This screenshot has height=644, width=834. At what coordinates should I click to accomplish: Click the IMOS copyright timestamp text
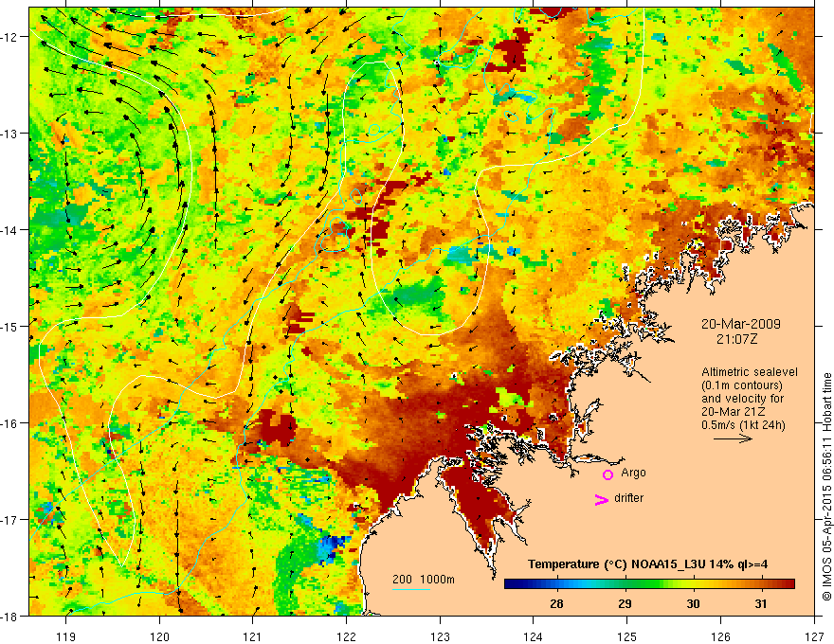pos(826,485)
